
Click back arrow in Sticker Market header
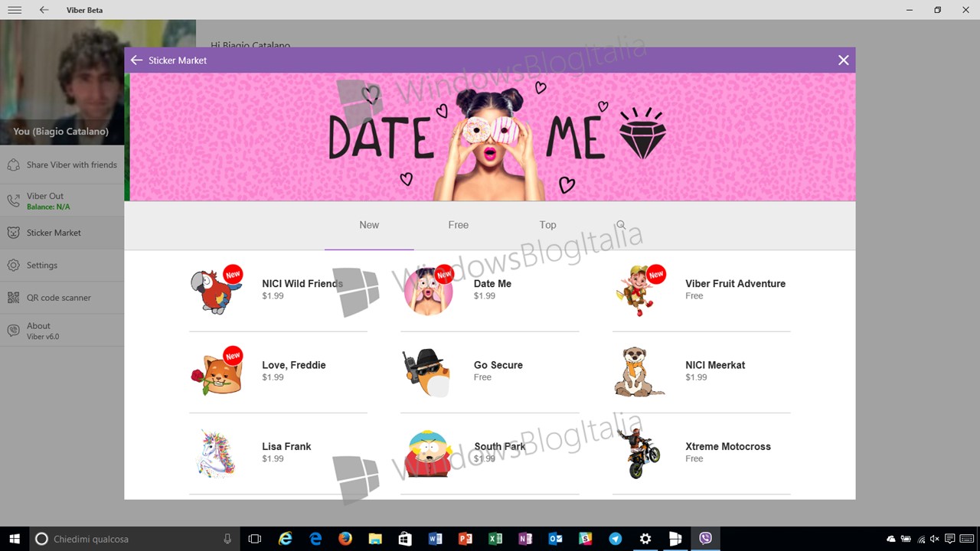136,60
